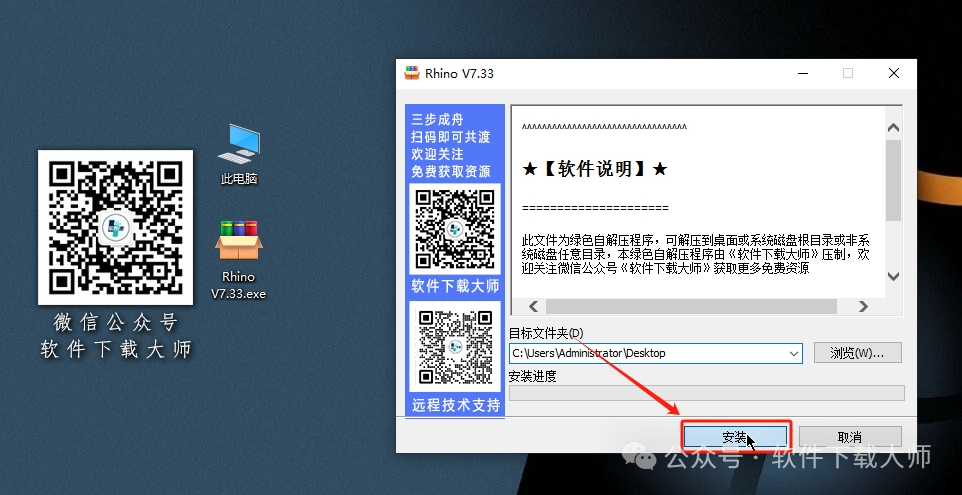Click the vertical scrollbar thumb
Image resolution: width=962 pixels, height=495 pixels.
(x=893, y=180)
